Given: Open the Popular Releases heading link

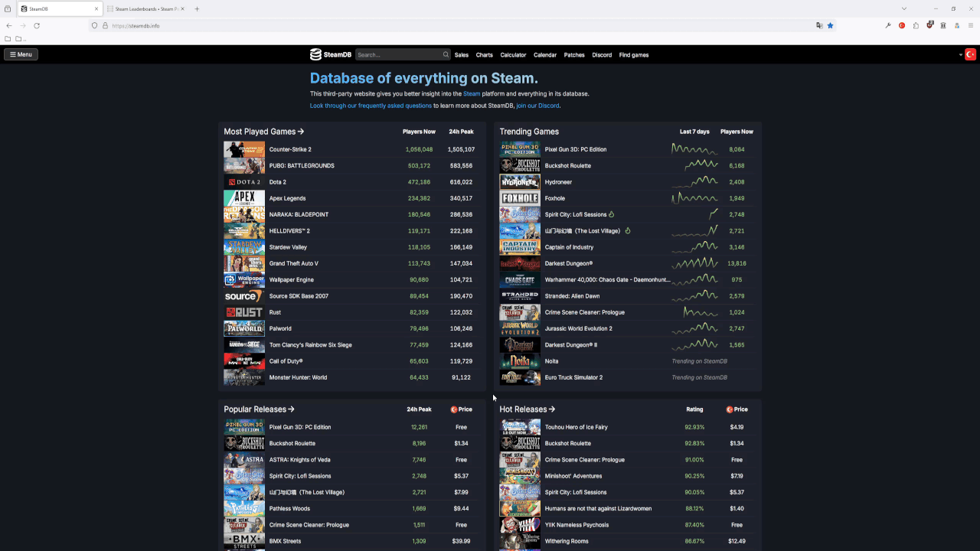Looking at the screenshot, I should click(259, 409).
